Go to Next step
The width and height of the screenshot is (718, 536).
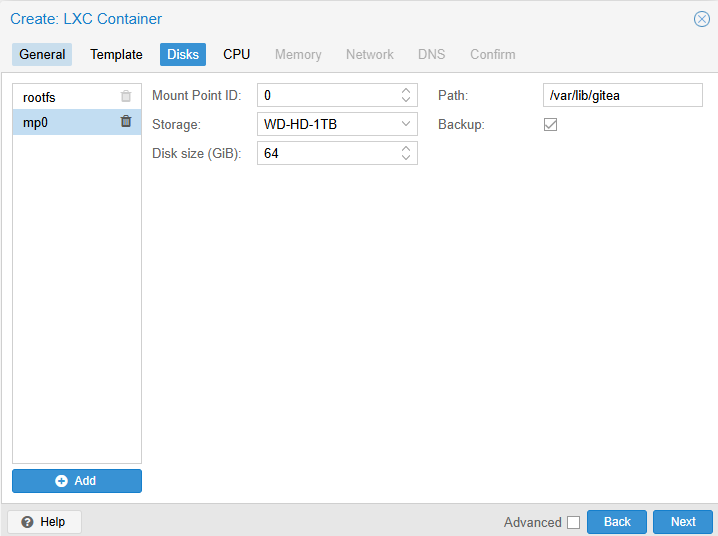click(683, 522)
